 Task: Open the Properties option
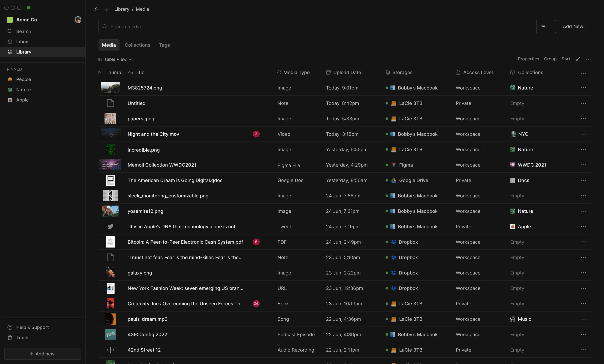tap(528, 59)
